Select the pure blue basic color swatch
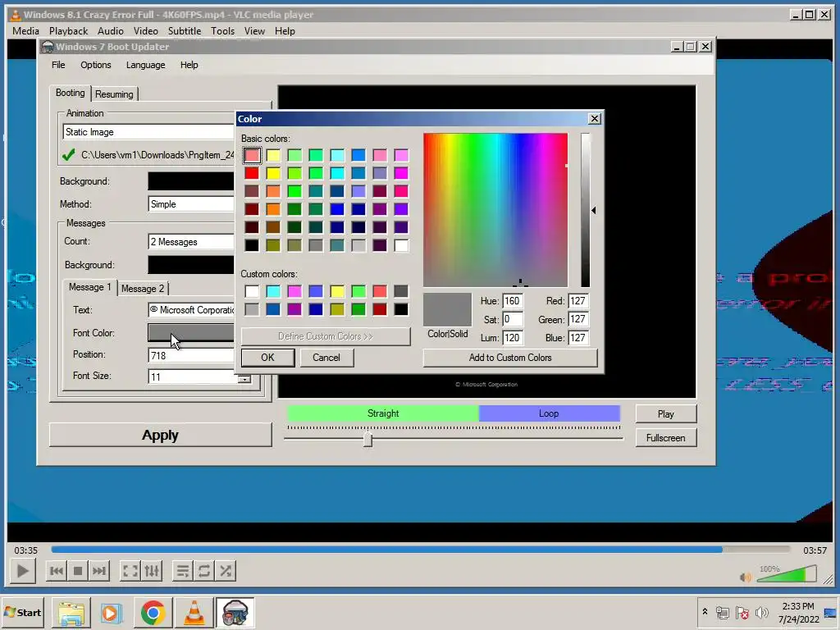The width and height of the screenshot is (840, 630). [337, 209]
